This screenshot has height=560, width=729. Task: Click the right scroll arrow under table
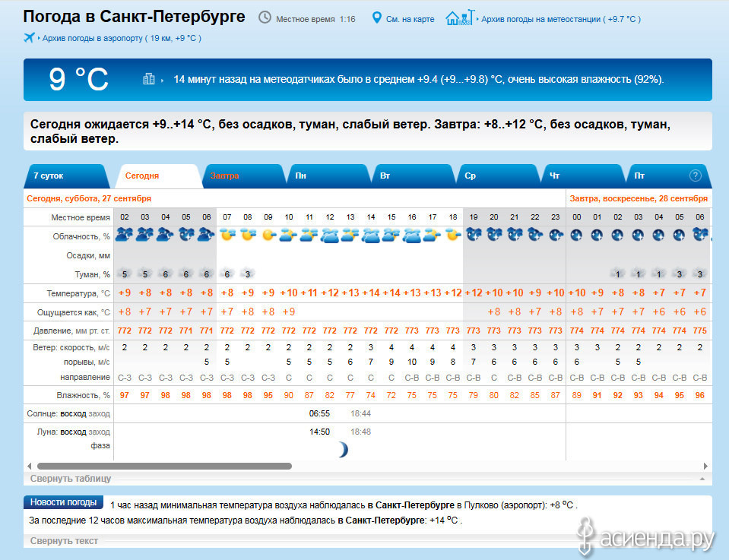click(x=705, y=466)
